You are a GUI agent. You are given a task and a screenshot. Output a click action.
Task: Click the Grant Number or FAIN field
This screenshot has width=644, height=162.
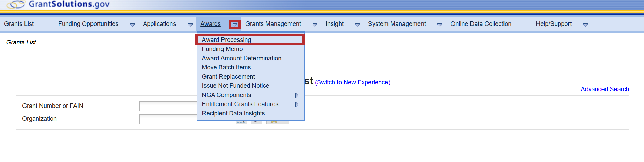[168, 106]
